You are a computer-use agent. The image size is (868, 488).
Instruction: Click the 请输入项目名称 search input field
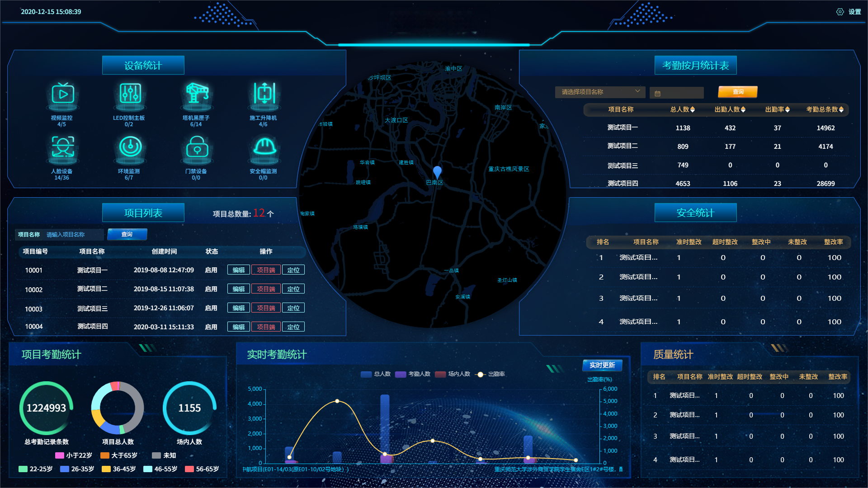tap(74, 234)
